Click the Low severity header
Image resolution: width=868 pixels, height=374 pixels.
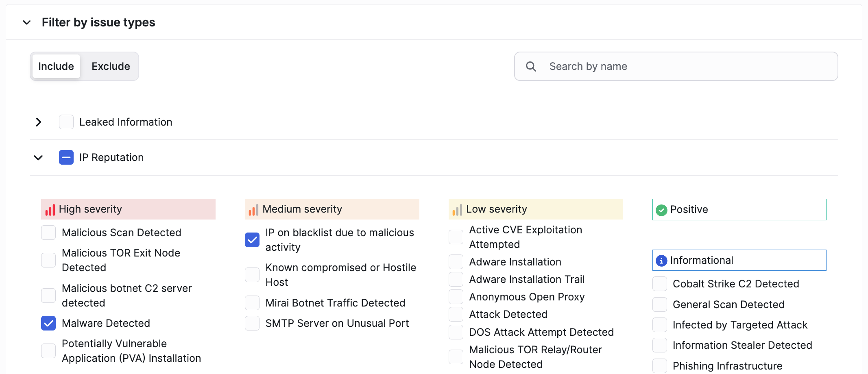pyautogui.click(x=536, y=209)
